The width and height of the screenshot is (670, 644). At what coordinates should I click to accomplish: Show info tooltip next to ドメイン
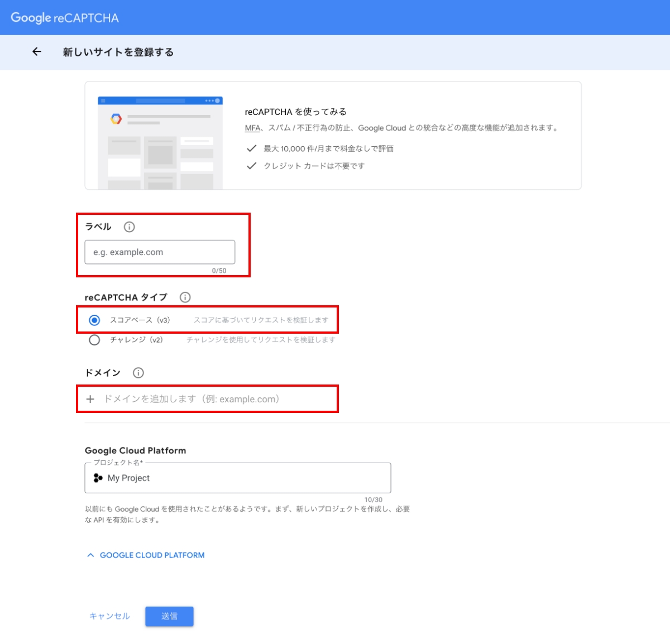point(138,373)
